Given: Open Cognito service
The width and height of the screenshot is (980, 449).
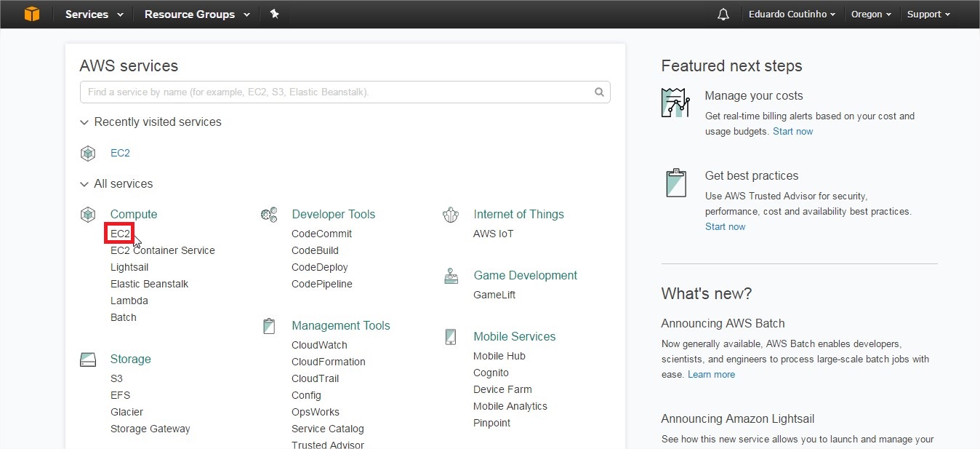Looking at the screenshot, I should tap(491, 373).
